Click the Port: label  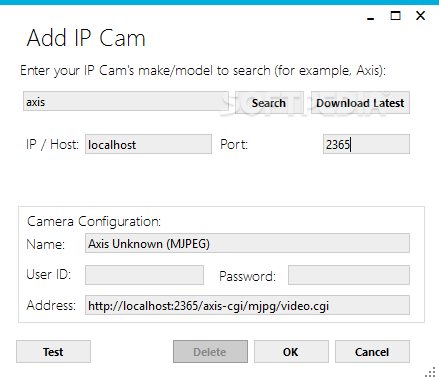[x=234, y=144]
